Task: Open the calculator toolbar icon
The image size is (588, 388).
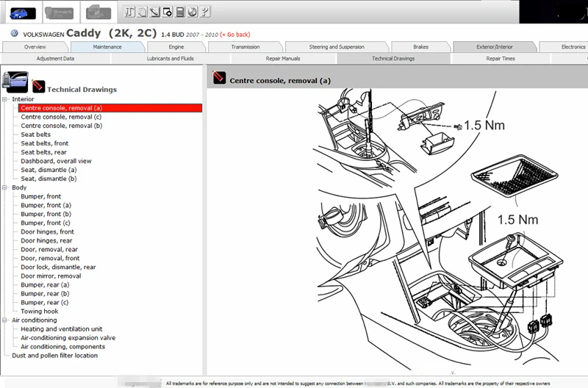Action: click(x=180, y=12)
